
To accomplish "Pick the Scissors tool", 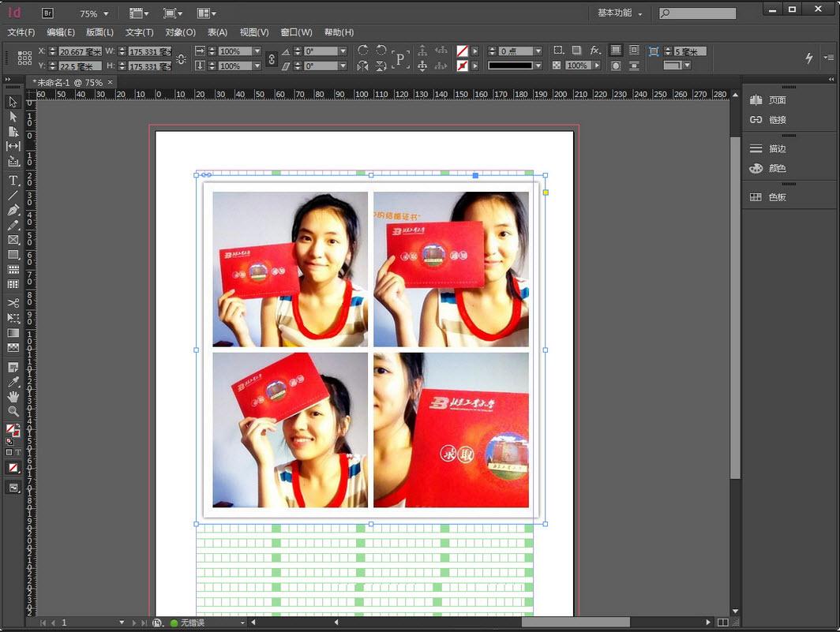I will (13, 302).
